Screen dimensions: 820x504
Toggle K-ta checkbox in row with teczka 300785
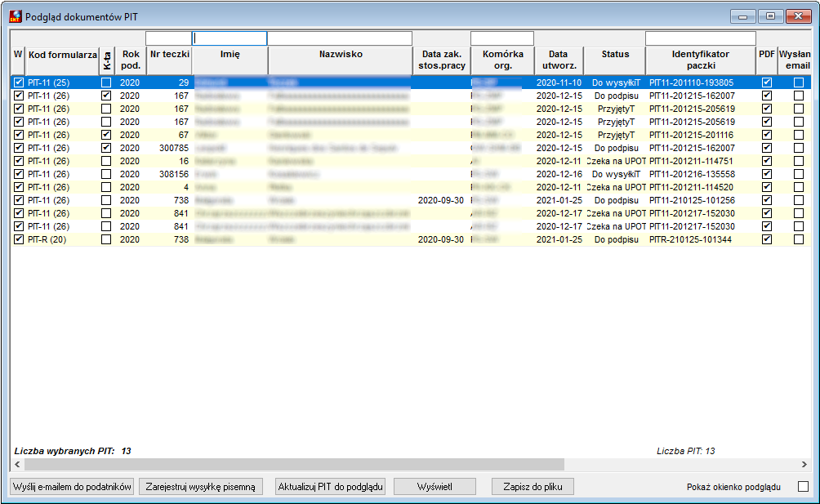coord(106,148)
